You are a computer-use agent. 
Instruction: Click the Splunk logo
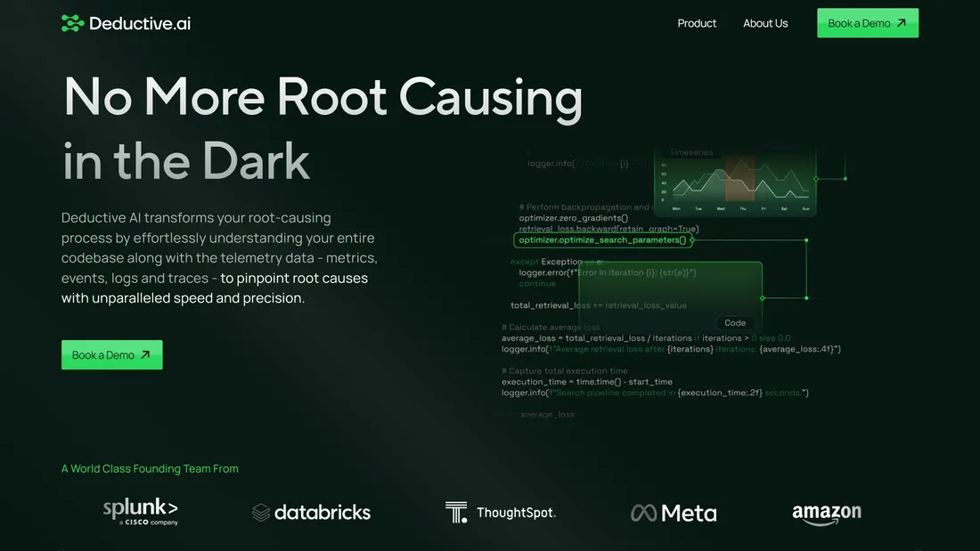click(x=140, y=511)
